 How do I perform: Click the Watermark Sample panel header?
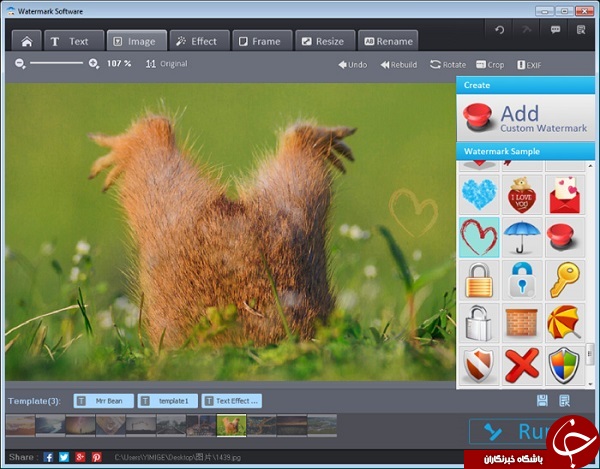tap(525, 151)
